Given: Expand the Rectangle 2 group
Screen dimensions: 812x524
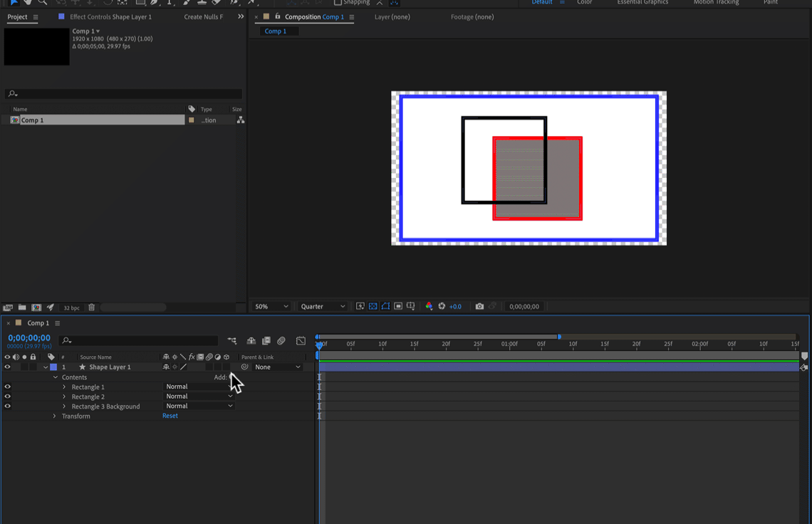Looking at the screenshot, I should pyautogui.click(x=64, y=397).
